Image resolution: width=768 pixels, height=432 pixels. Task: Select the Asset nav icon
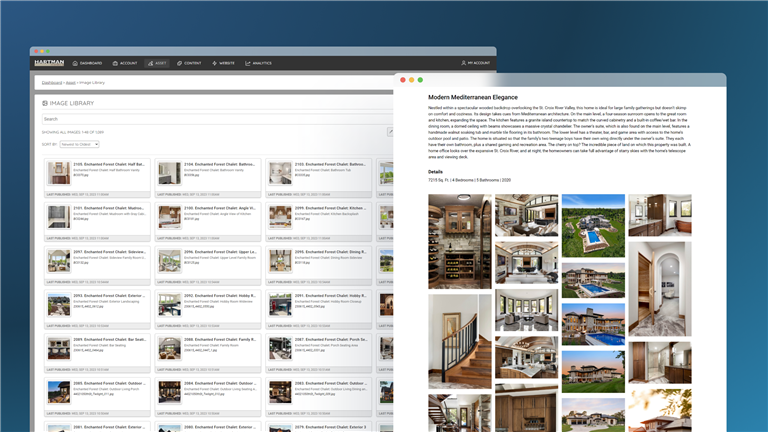coord(149,63)
